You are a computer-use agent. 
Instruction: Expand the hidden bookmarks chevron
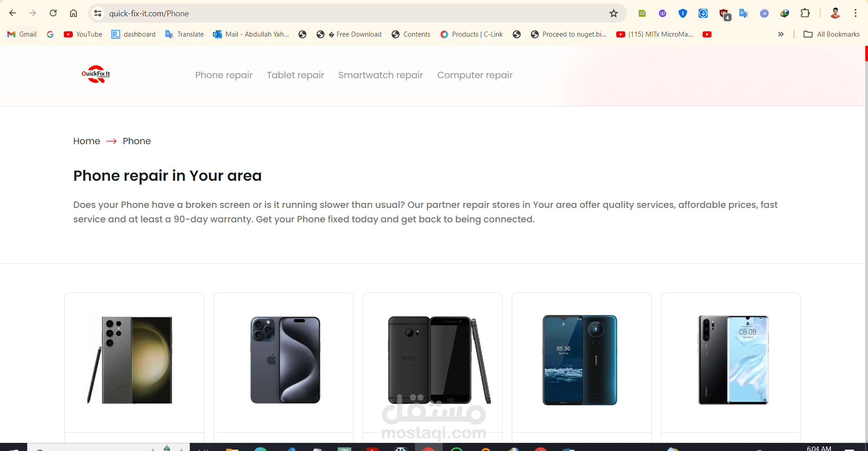pyautogui.click(x=781, y=34)
